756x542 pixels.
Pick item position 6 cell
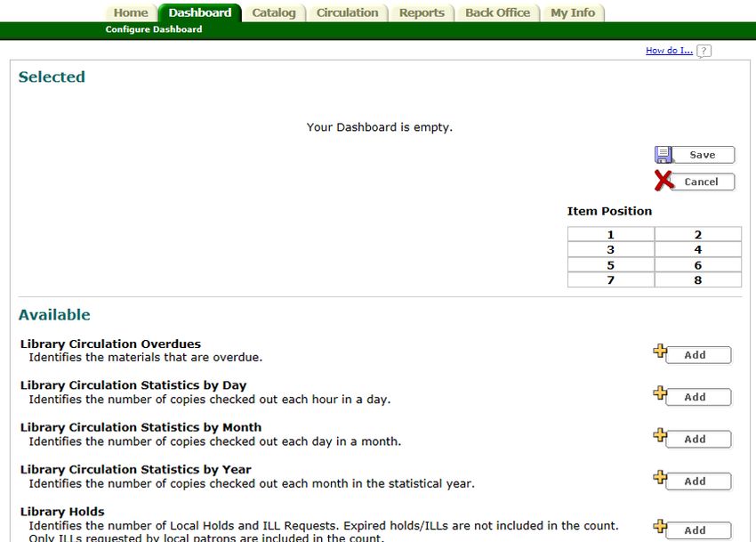tap(697, 265)
